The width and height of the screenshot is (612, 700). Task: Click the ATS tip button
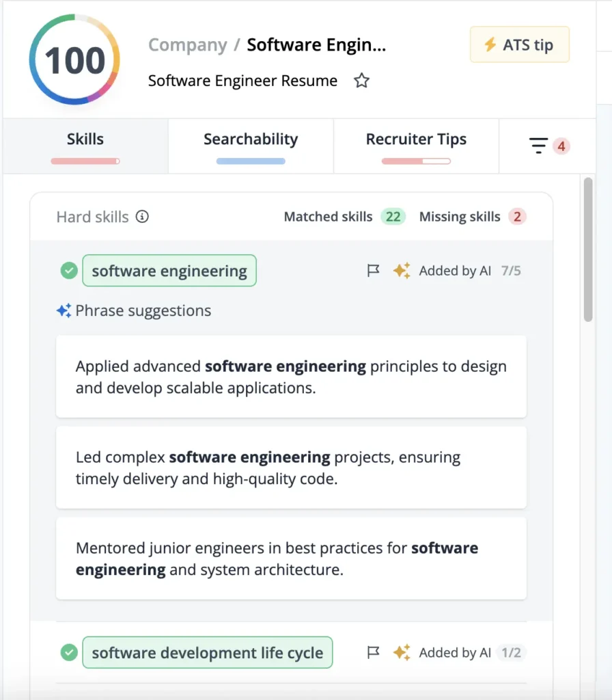pos(519,45)
